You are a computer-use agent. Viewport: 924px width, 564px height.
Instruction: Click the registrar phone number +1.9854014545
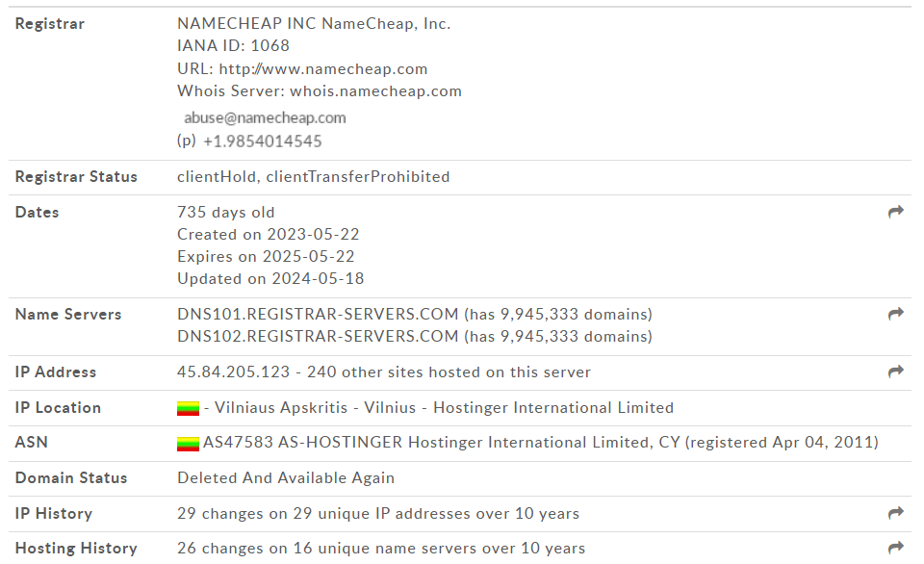[x=262, y=141]
